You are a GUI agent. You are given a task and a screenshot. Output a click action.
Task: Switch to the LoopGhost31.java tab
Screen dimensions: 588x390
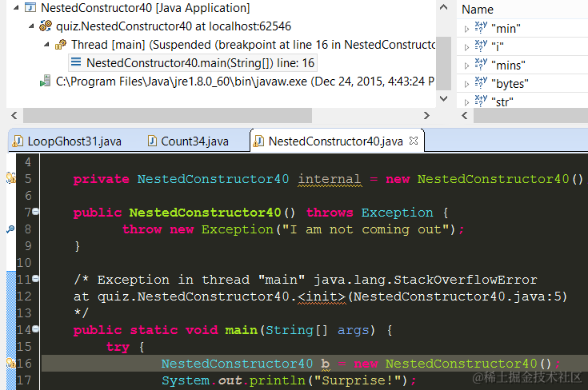pyautogui.click(x=67, y=141)
